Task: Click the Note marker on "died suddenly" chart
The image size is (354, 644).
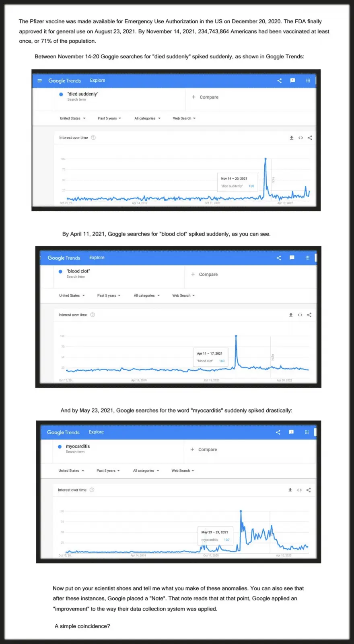Action: tap(273, 180)
